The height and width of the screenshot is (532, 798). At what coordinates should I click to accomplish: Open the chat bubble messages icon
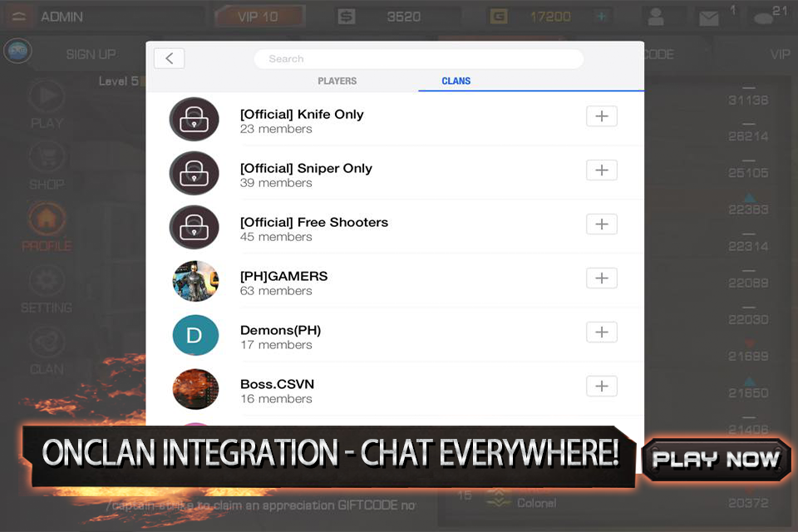pos(762,17)
